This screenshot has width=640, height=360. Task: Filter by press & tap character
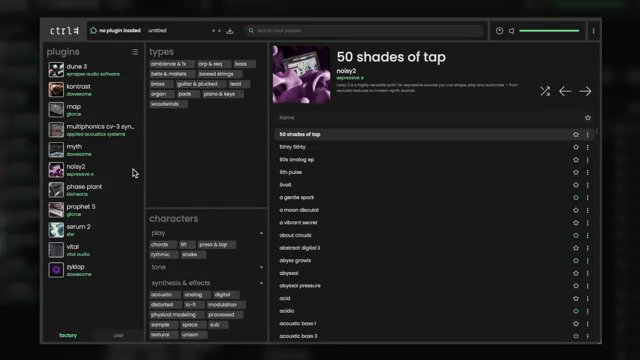coord(216,244)
